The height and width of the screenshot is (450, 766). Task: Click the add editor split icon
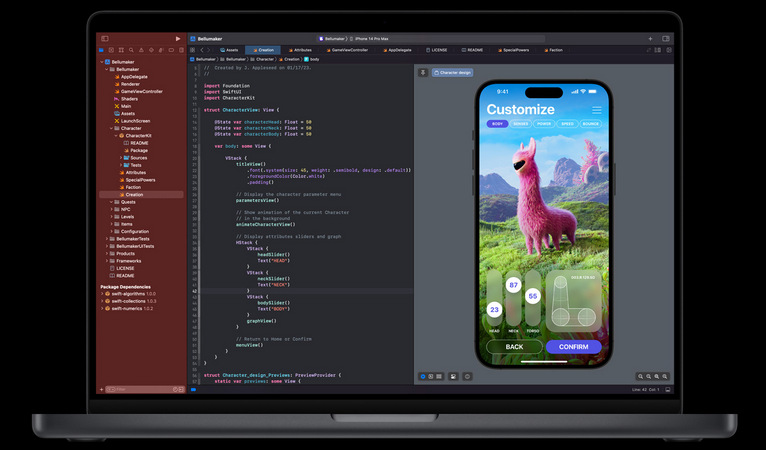coord(669,50)
